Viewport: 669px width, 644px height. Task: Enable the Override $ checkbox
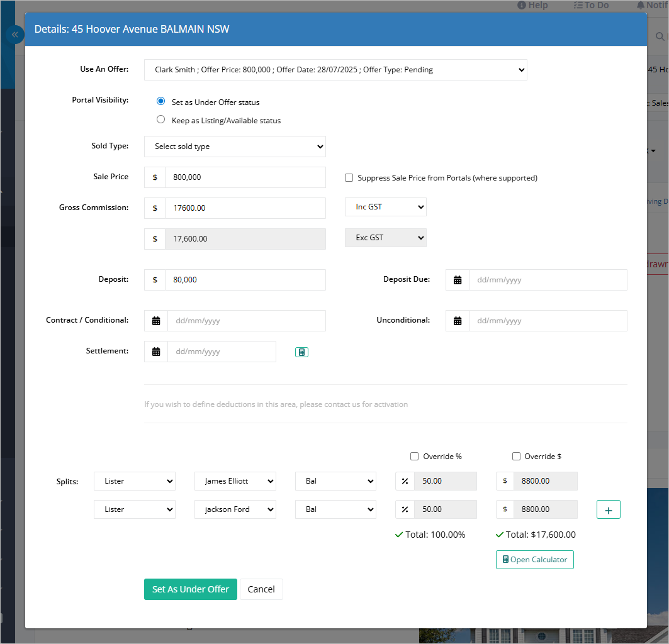(x=516, y=457)
